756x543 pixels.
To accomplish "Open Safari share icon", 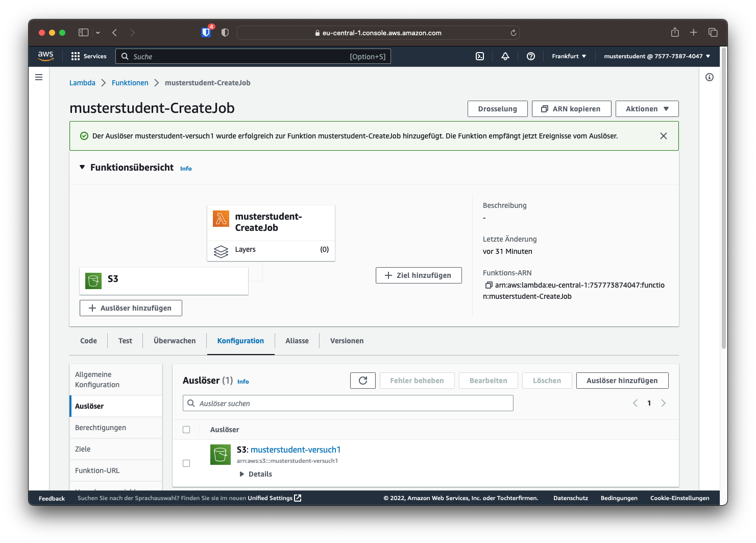I will tap(675, 32).
